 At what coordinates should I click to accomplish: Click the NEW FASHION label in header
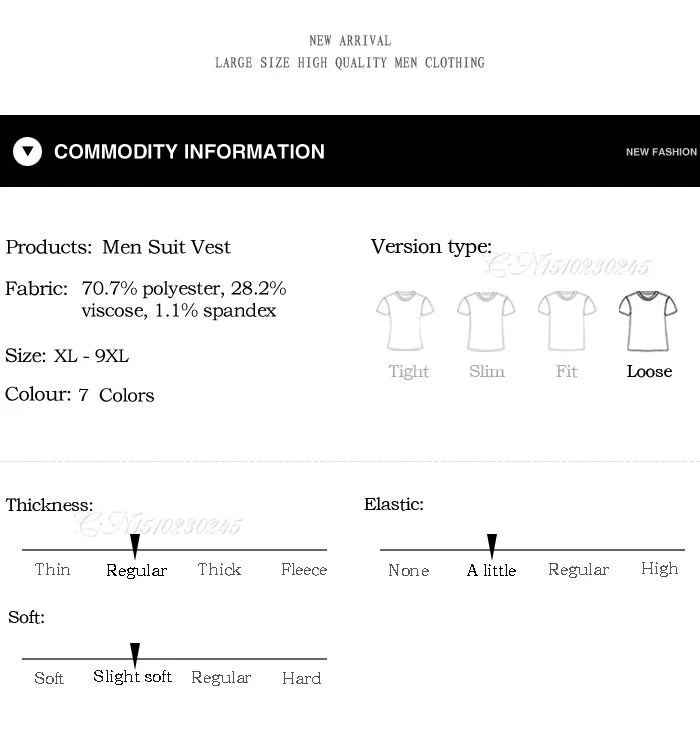click(x=661, y=152)
